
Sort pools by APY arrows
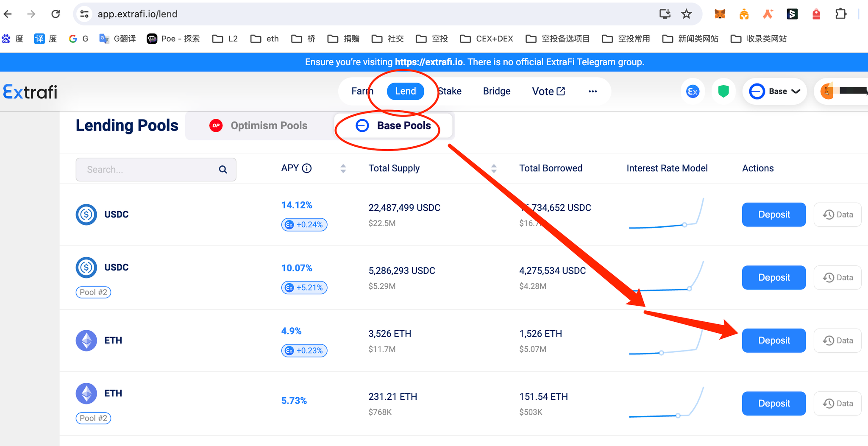[x=343, y=168]
